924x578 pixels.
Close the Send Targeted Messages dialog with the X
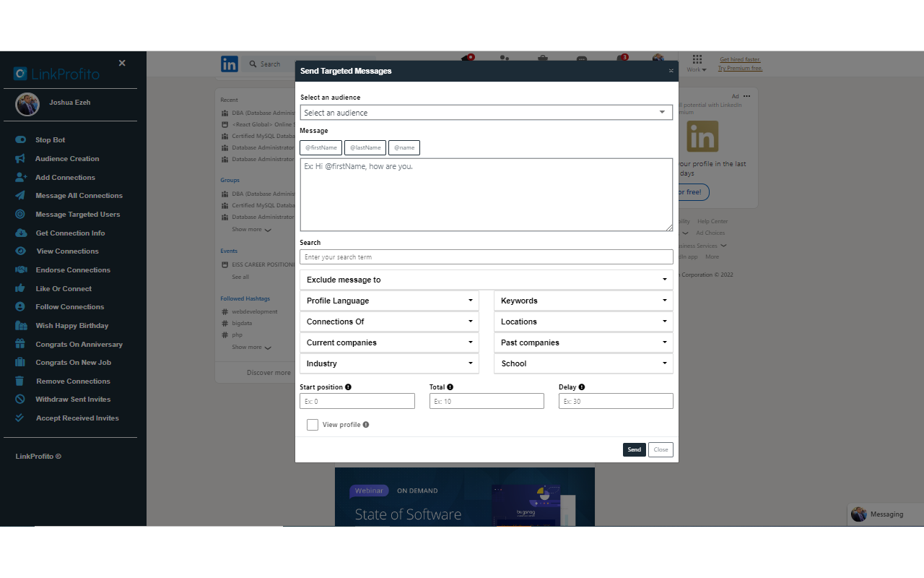tap(671, 71)
